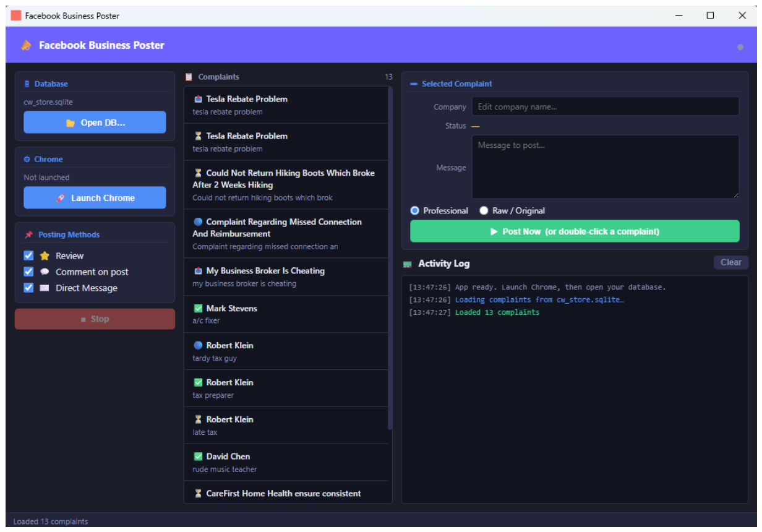Open the My Business Broker Is Cheating complaint

click(x=286, y=277)
